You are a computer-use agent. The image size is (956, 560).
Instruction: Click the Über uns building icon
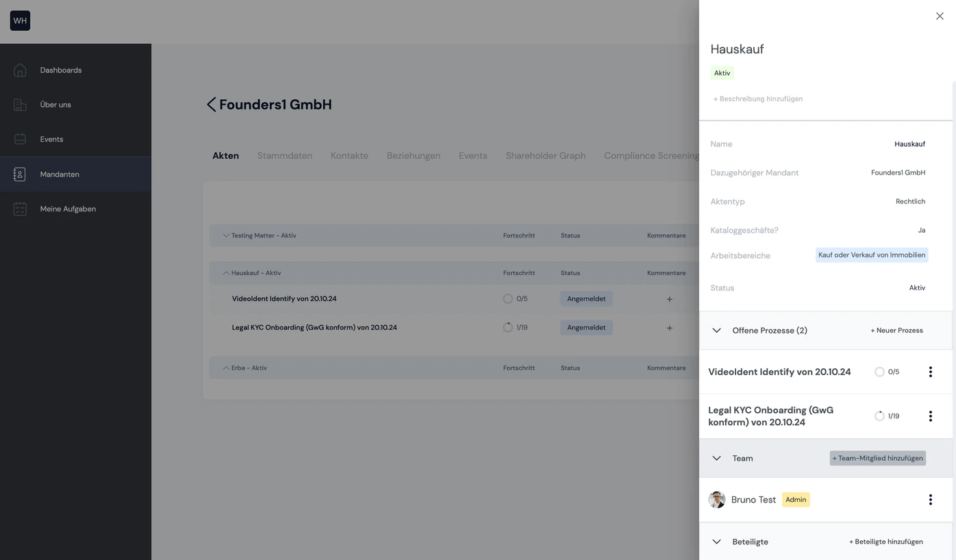coord(20,105)
